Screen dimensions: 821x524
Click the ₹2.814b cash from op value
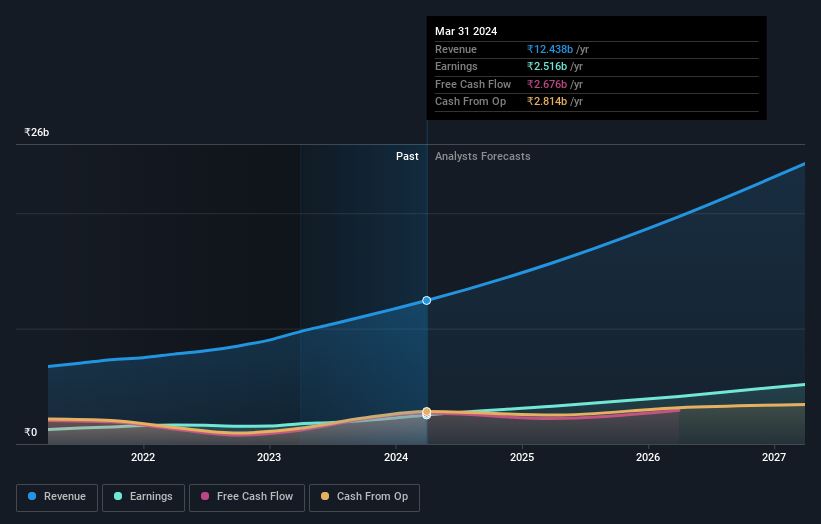point(547,102)
